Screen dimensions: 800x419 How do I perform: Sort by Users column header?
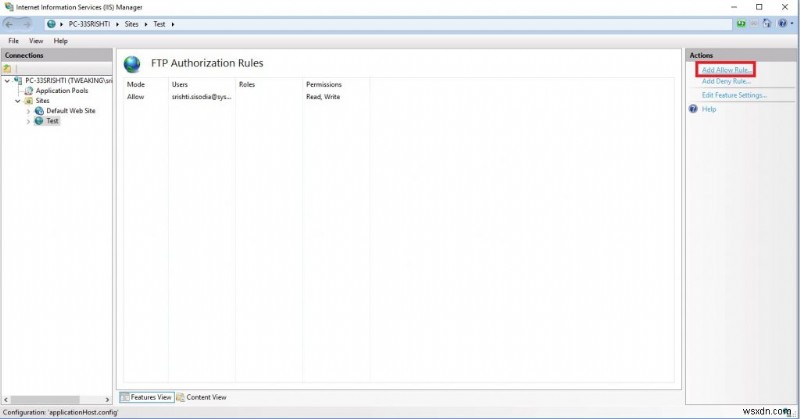click(180, 84)
